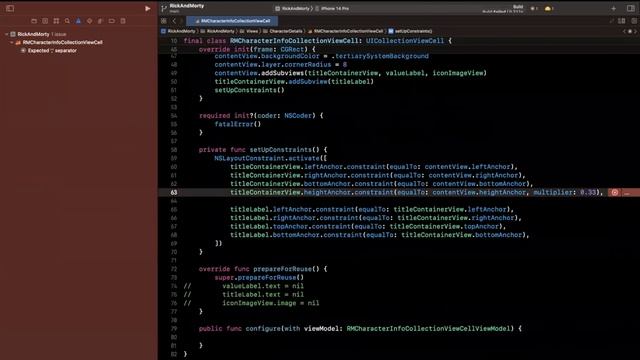The width and height of the screenshot is (640, 360).
Task: Click the red error icon on line 63
Action: coord(615,192)
